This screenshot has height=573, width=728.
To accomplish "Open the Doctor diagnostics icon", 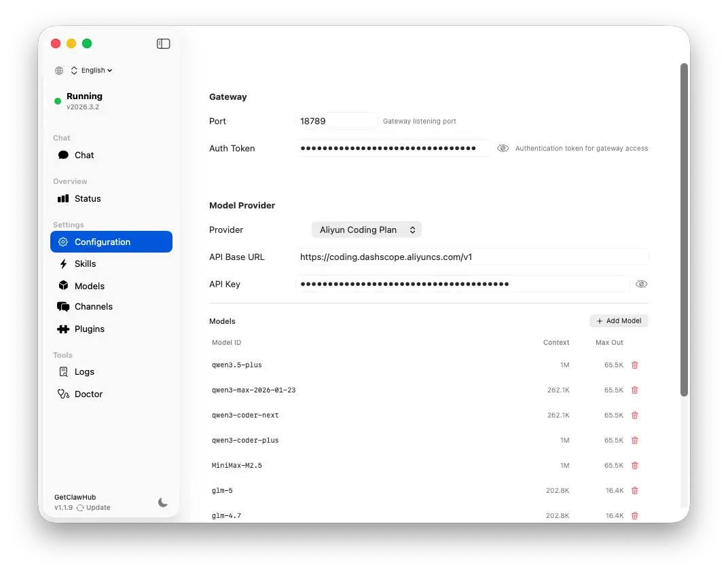I will click(x=64, y=394).
